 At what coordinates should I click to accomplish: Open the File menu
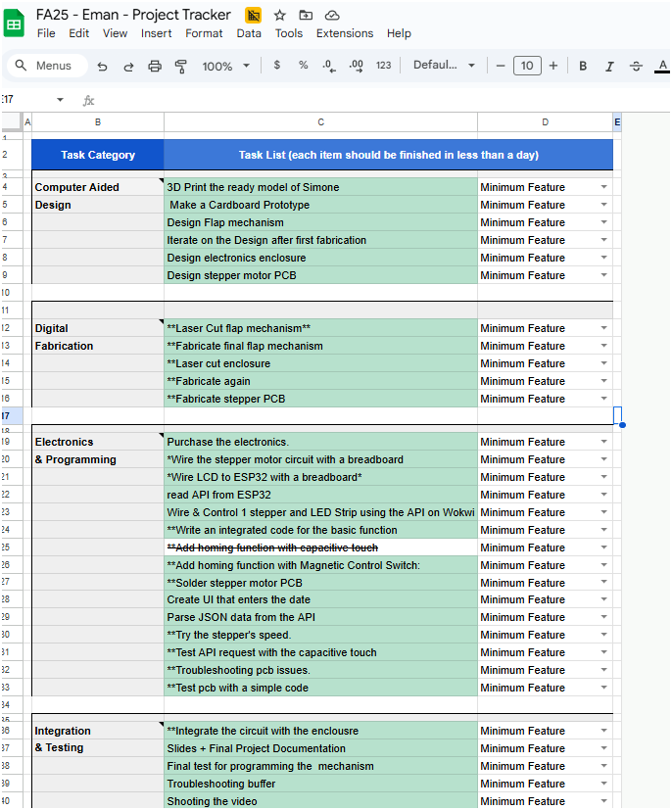46,33
